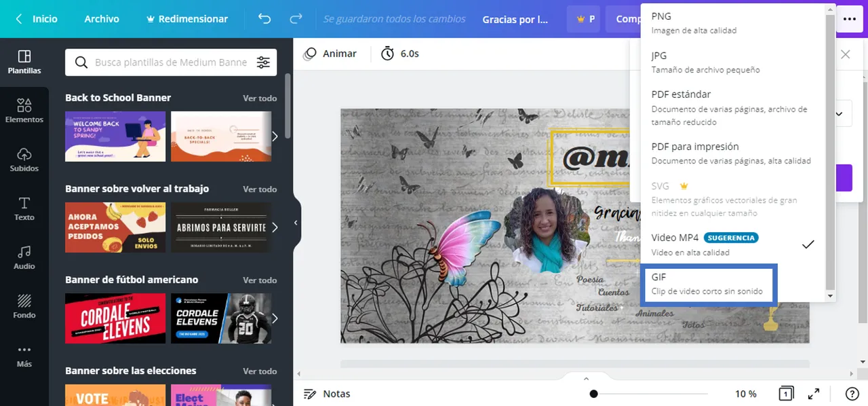
Task: Select the Vote elections template
Action: [x=115, y=395]
